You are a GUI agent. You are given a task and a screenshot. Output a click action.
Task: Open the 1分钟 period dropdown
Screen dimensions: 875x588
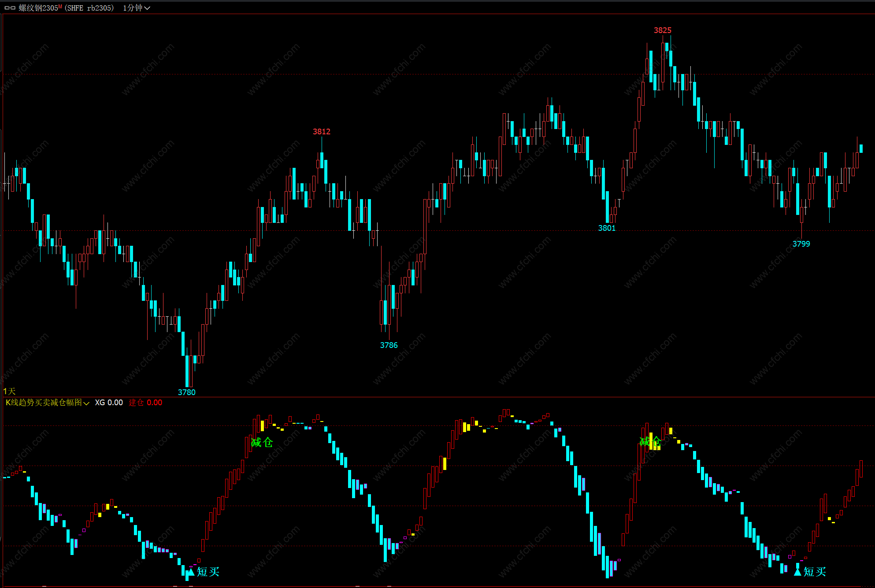(133, 8)
